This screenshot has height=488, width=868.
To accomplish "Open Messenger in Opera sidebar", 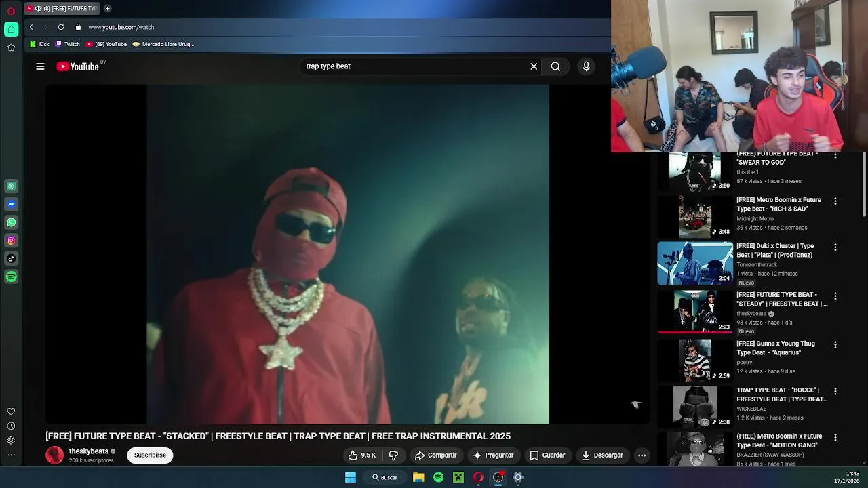I will point(11,204).
